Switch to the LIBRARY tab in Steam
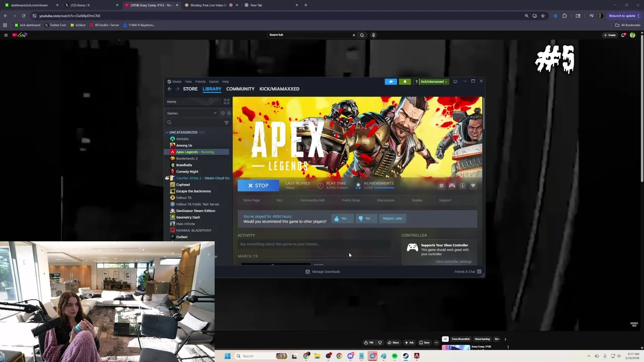 (212, 89)
